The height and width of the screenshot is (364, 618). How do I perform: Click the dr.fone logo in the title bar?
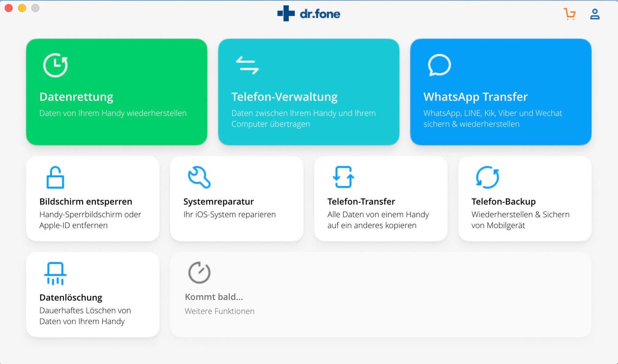309,14
